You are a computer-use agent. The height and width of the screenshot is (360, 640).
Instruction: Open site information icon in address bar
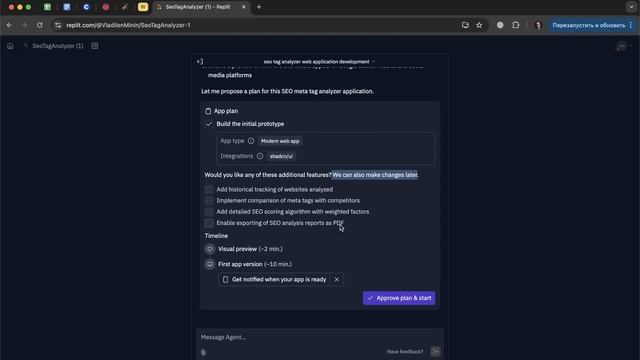click(x=58, y=25)
